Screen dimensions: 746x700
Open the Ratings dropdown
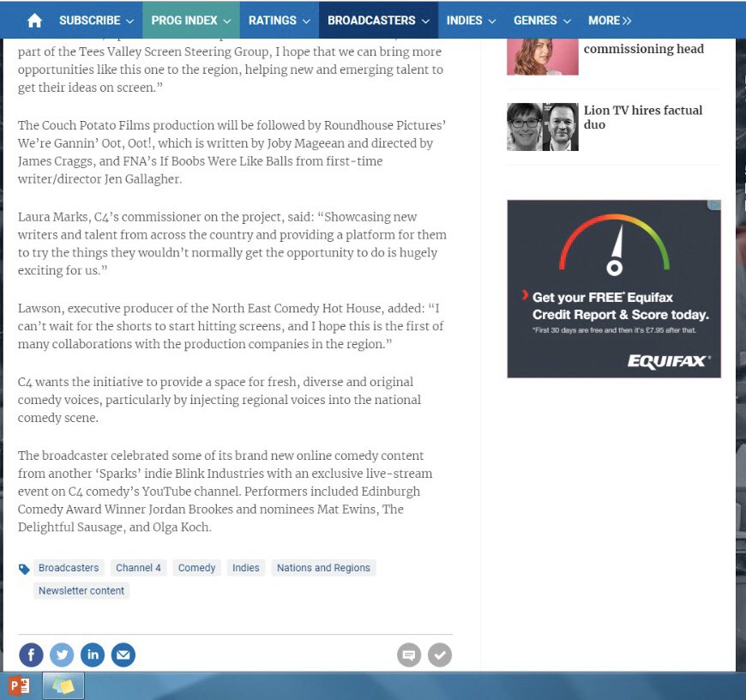pos(280,21)
